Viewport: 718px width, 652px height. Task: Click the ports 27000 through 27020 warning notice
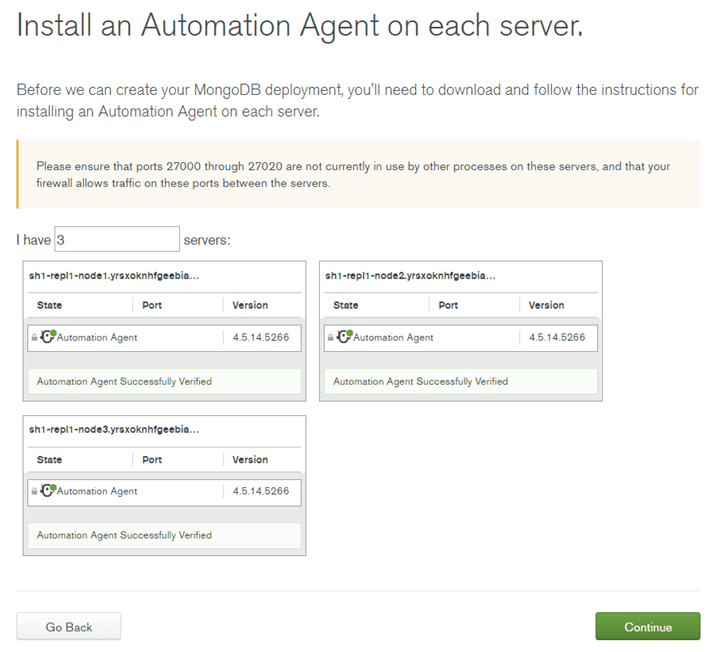[x=359, y=174]
